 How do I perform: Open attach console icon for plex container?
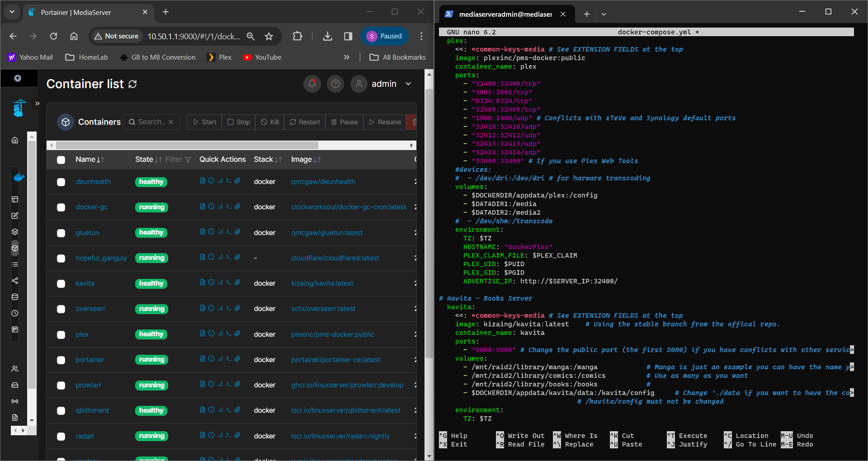tap(237, 334)
